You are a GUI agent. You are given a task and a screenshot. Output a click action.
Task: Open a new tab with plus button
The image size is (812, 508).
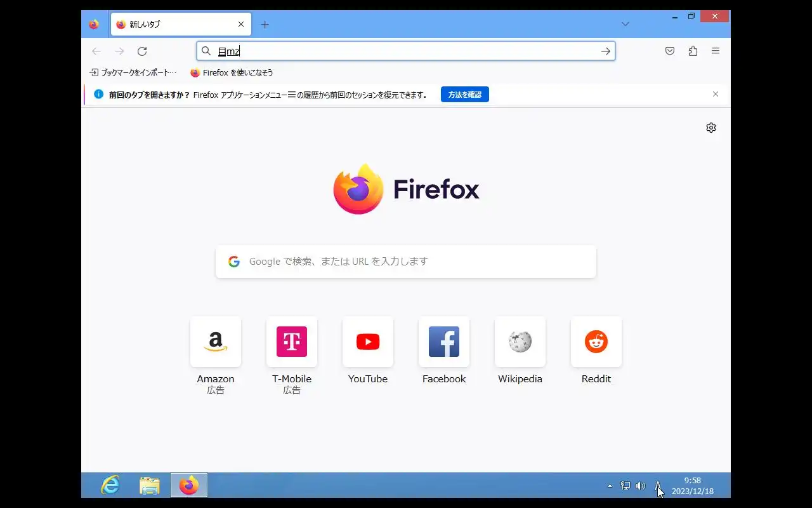click(265, 25)
